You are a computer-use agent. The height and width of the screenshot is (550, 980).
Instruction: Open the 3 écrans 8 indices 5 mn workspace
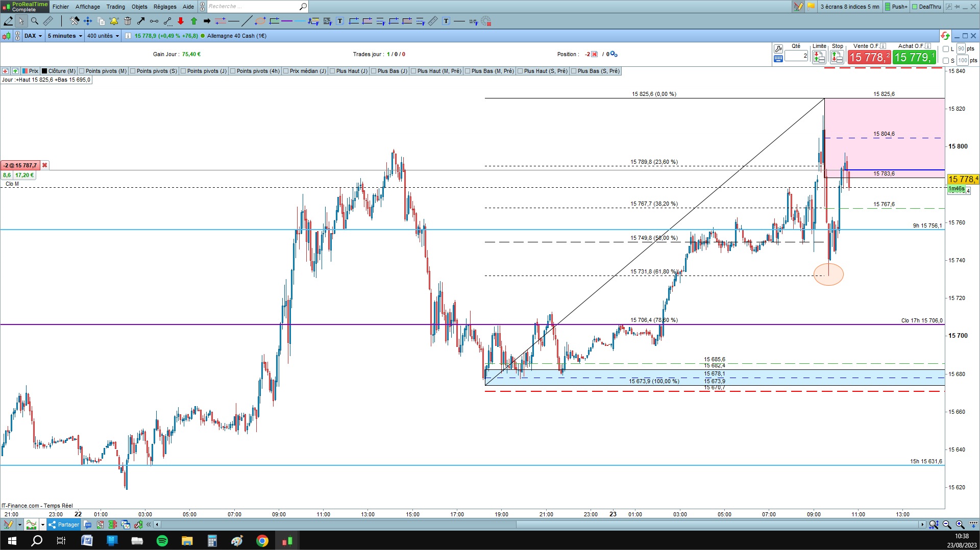[x=850, y=7]
